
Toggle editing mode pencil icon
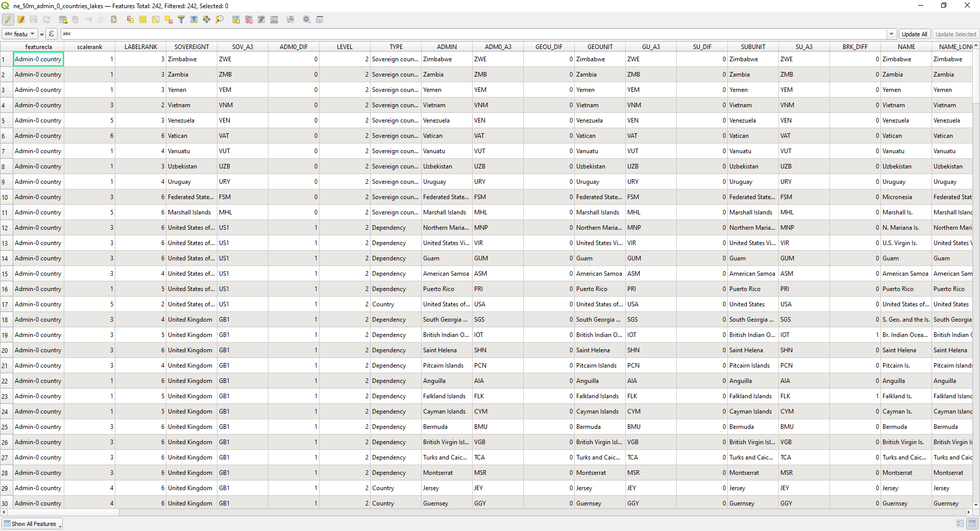tap(8, 19)
